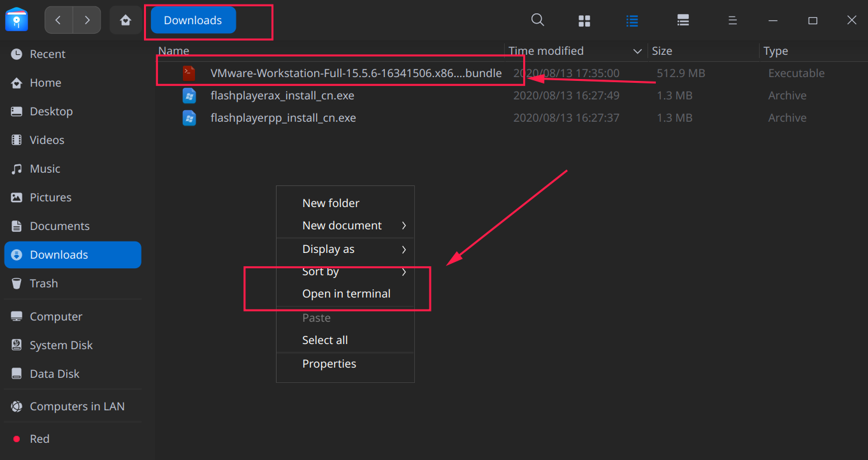The height and width of the screenshot is (460, 868).
Task: Create a New folder via context menu
Action: tap(331, 203)
